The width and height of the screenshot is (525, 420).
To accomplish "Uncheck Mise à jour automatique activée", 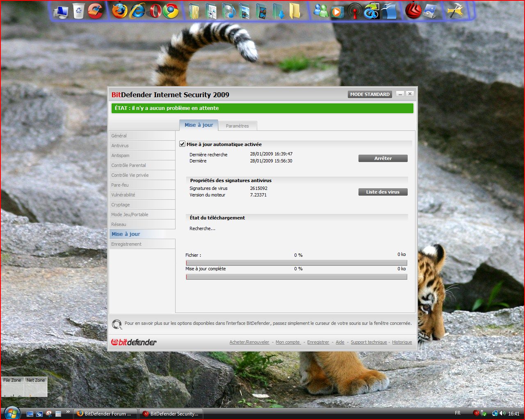I will click(x=183, y=144).
